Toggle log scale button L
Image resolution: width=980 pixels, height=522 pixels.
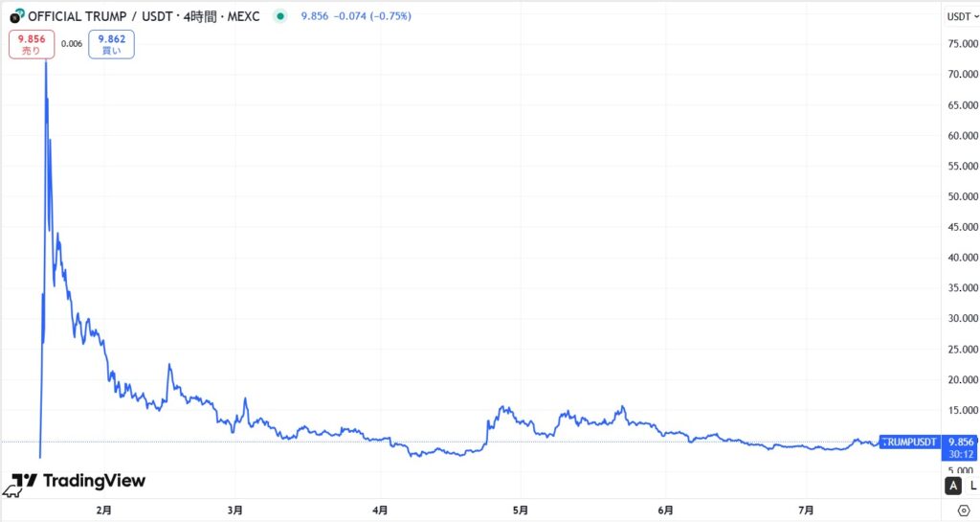[x=972, y=486]
